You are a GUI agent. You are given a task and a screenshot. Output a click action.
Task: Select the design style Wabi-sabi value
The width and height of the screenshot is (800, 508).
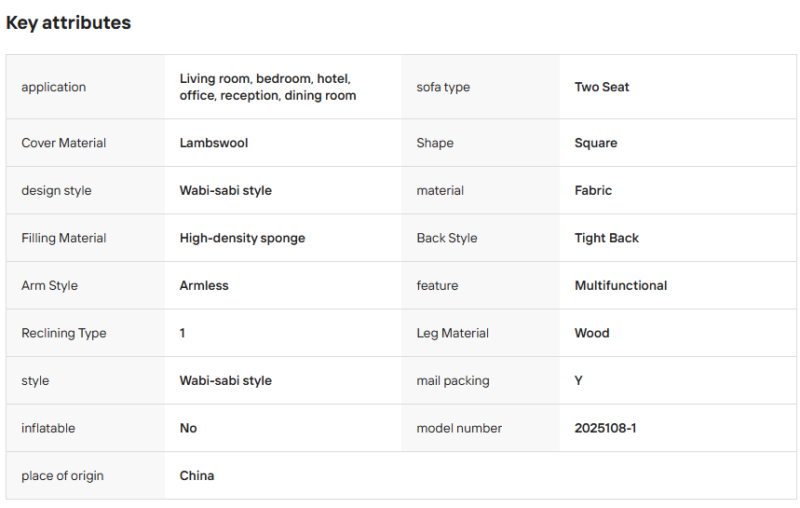click(226, 190)
